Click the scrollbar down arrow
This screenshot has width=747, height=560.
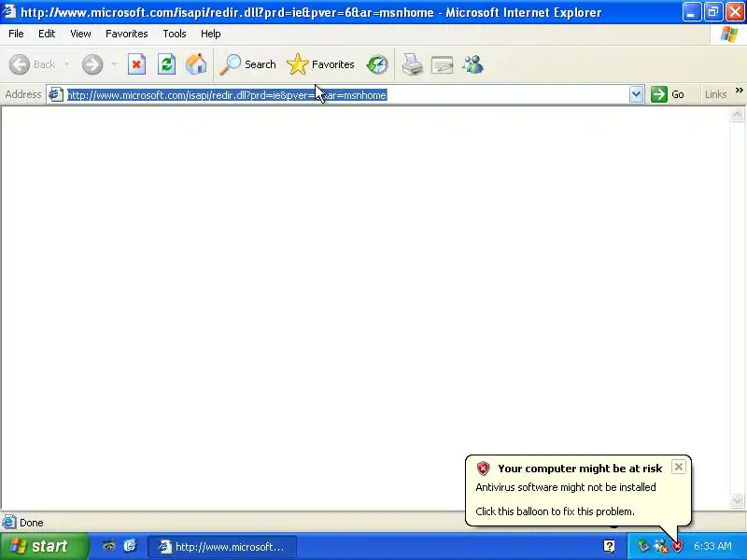point(737,500)
